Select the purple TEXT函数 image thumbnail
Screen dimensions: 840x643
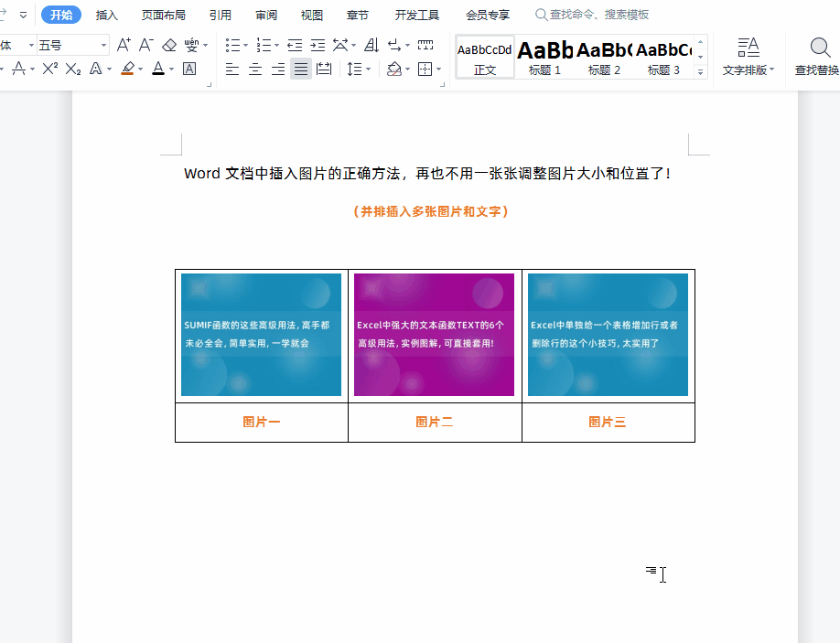point(434,335)
